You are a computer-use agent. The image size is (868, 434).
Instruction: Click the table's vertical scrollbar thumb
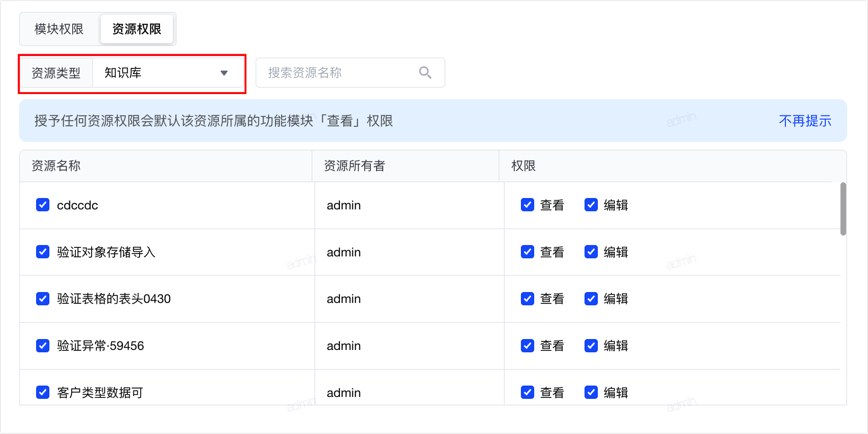[843, 209]
